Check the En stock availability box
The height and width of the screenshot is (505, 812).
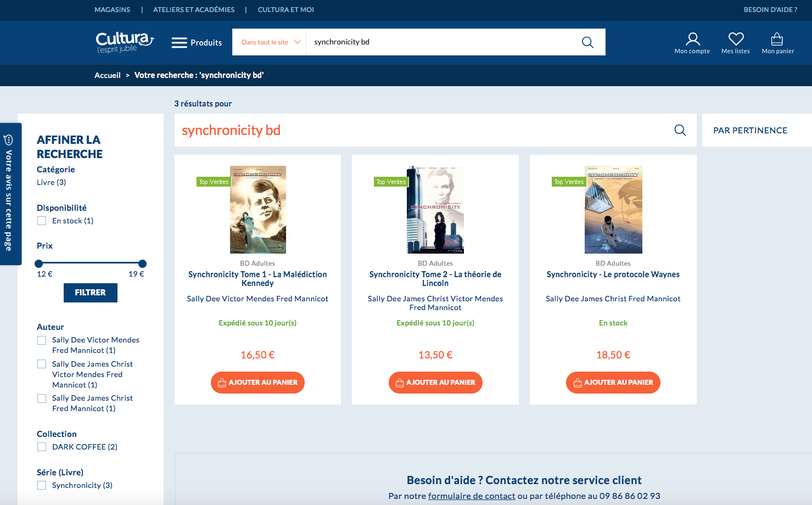[42, 221]
